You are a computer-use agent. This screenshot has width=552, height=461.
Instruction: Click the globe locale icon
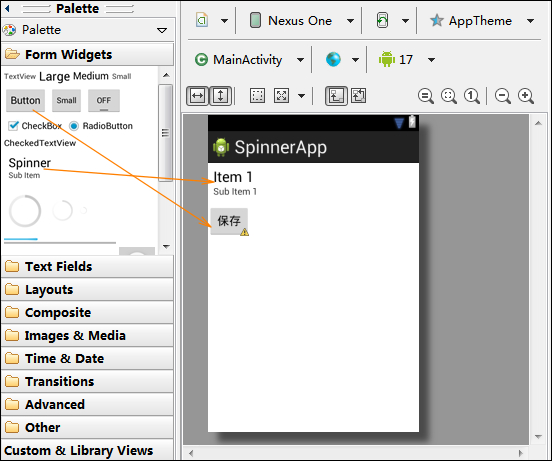click(333, 59)
